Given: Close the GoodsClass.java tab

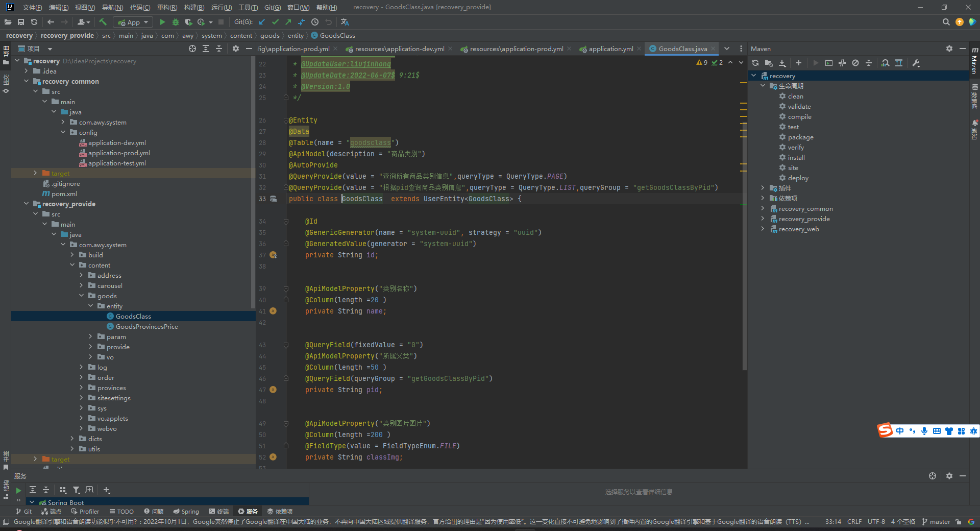Looking at the screenshot, I should pos(713,49).
